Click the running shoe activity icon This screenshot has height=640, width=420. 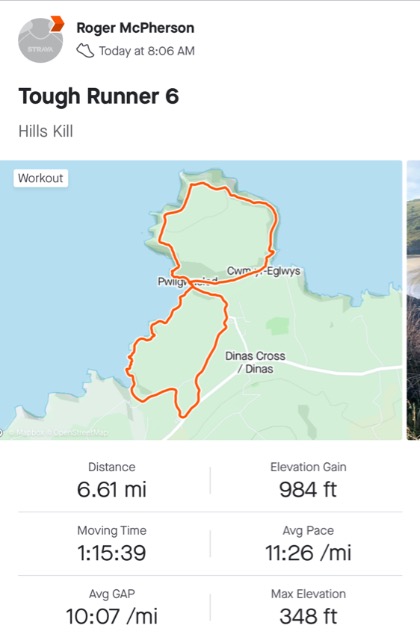[85, 51]
